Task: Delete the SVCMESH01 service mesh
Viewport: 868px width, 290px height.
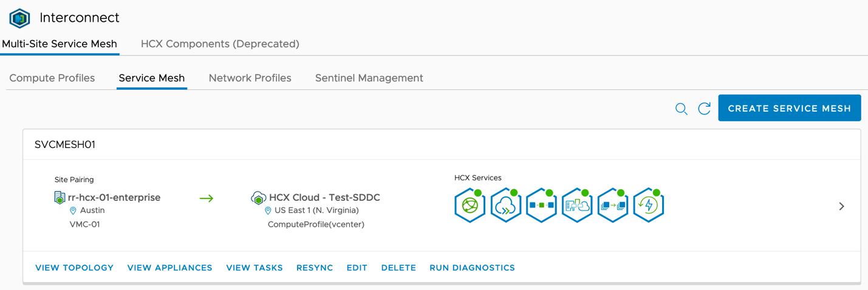Action: [x=398, y=268]
